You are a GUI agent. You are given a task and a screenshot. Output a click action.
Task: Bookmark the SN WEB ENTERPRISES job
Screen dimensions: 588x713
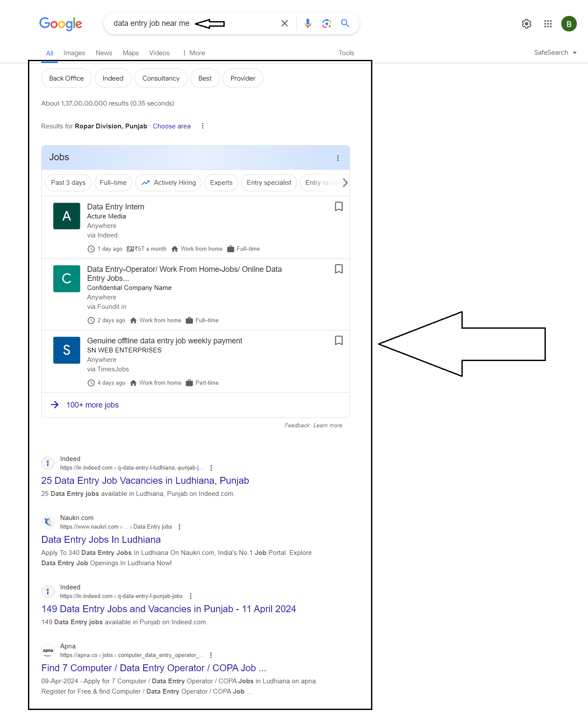(339, 340)
